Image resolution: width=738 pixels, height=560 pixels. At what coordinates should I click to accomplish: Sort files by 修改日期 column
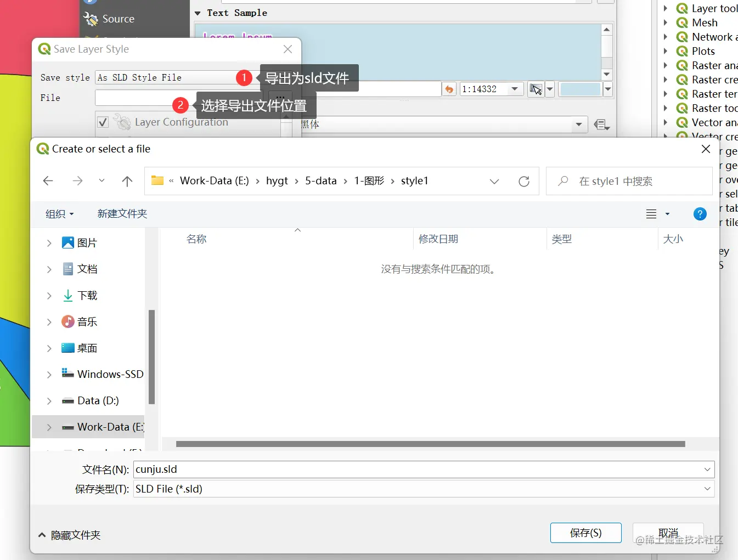(x=438, y=239)
